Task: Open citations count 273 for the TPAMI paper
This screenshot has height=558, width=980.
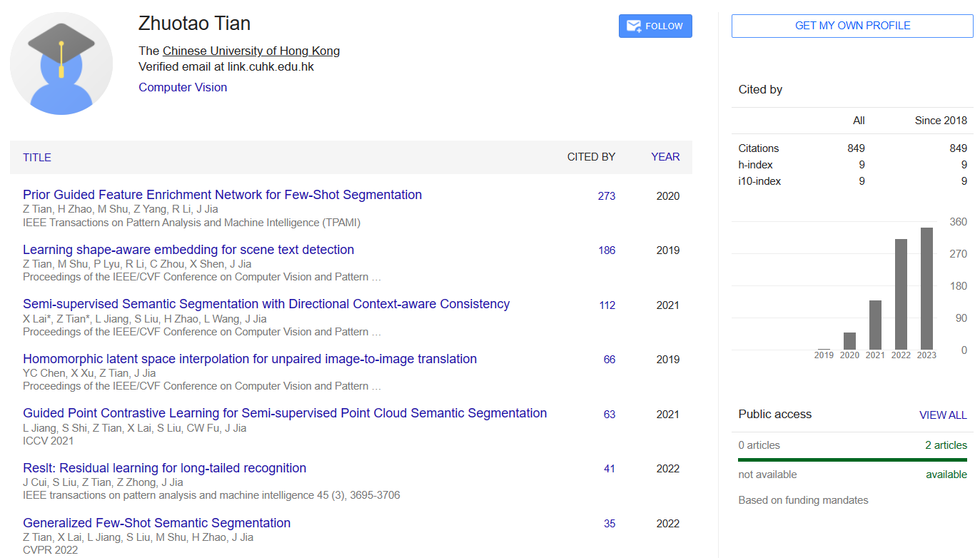Action: coord(607,196)
